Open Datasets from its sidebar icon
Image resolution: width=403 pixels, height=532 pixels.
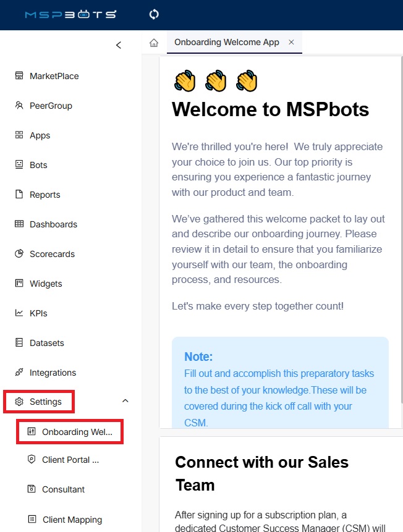tap(20, 343)
